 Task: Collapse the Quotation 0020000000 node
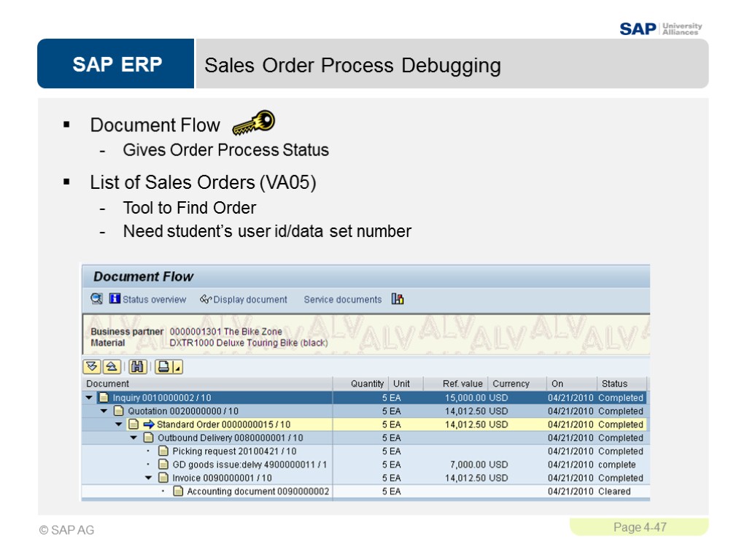[102, 411]
